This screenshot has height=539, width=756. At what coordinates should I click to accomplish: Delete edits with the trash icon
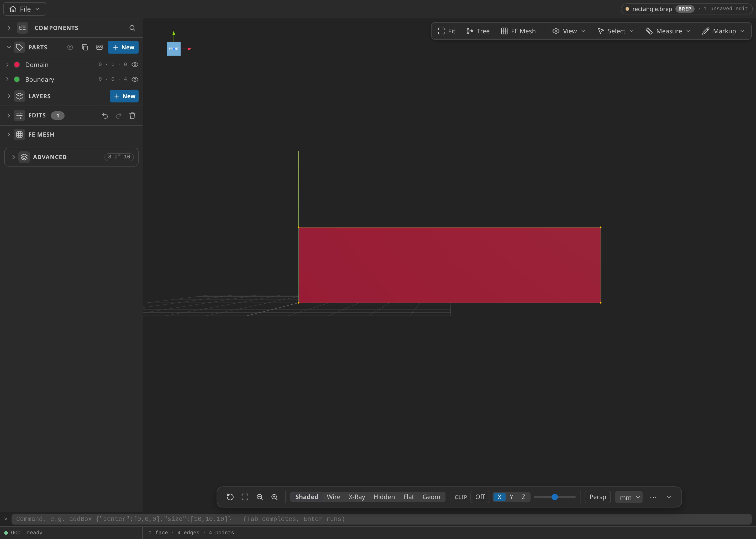[x=132, y=116]
